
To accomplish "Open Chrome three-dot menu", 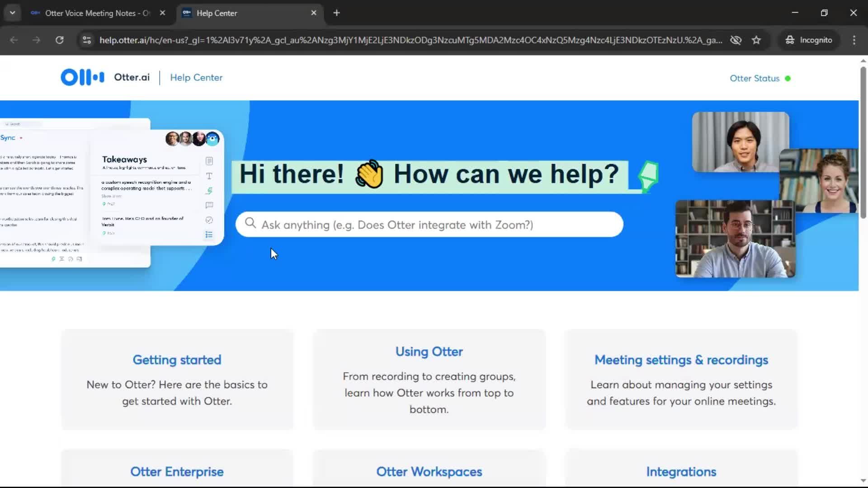I will pos(854,40).
